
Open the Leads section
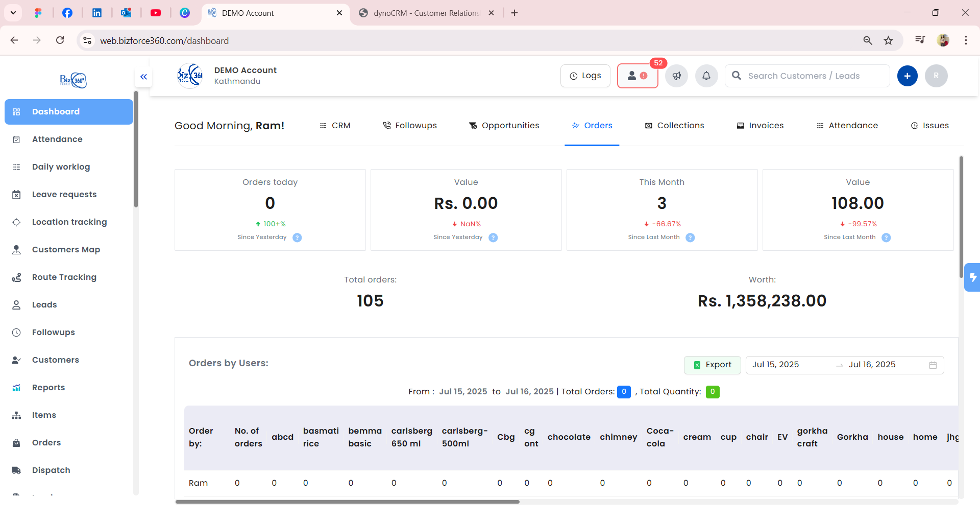(x=44, y=304)
